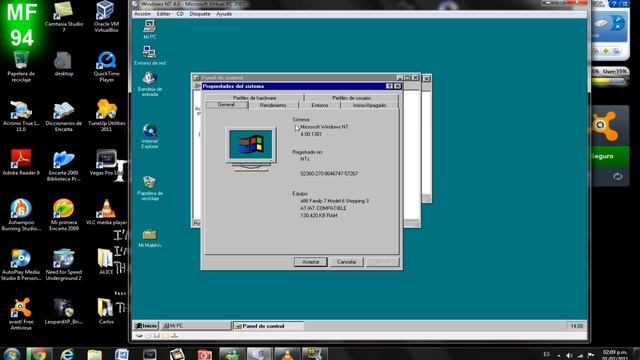Click the network icon in Virtual PC status bar

(x=174, y=336)
